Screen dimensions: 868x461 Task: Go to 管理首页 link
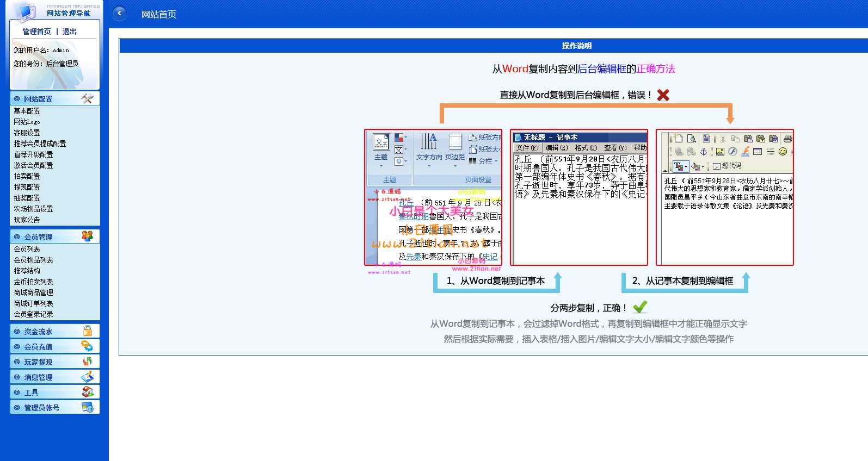(x=36, y=32)
